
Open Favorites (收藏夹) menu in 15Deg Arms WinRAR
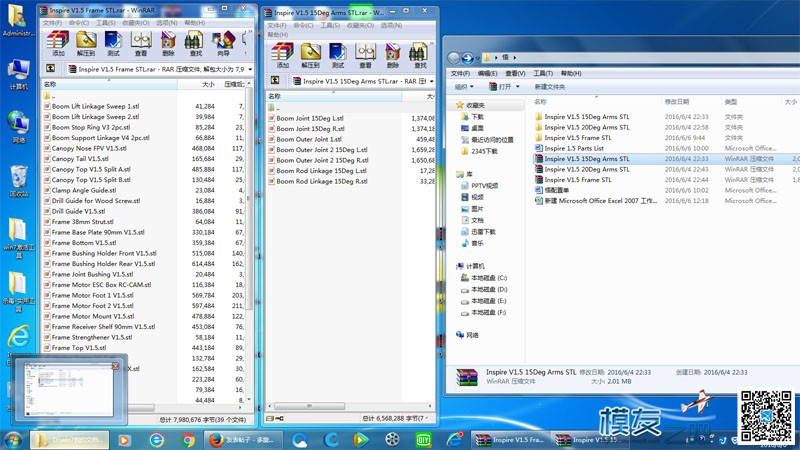(x=360, y=26)
